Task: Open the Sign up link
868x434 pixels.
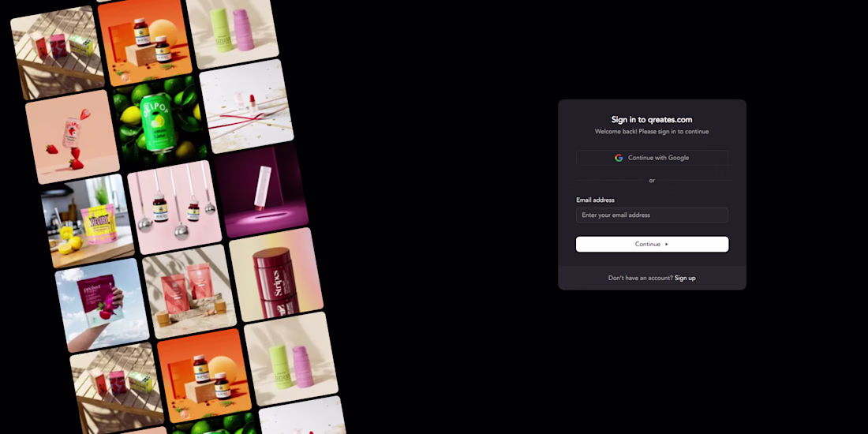Action: tap(685, 278)
